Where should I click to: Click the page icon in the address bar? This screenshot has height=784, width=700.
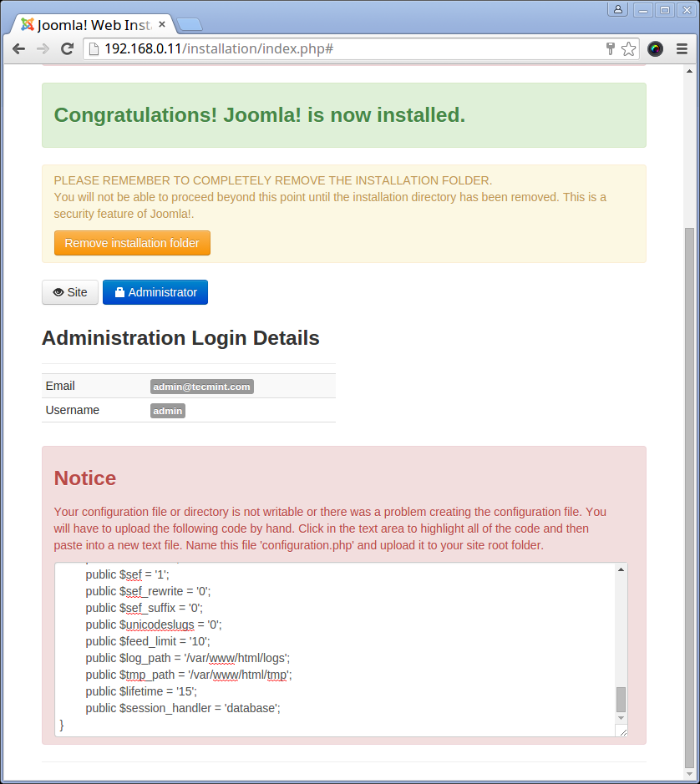[94, 49]
